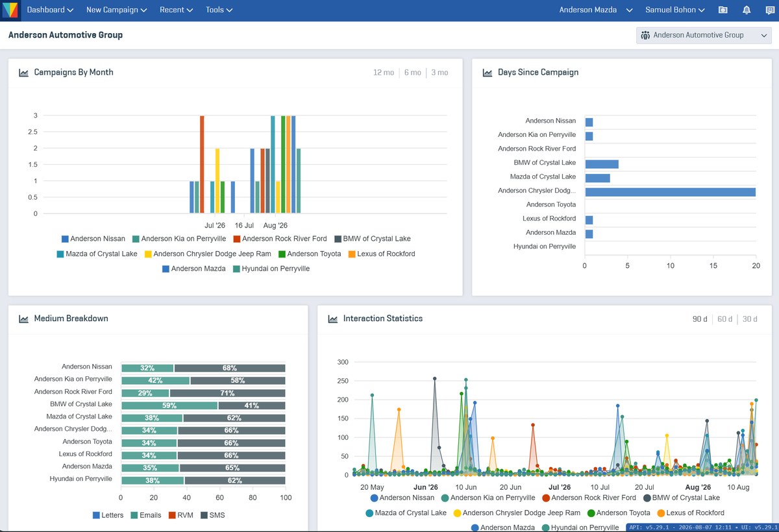Click BMW of Crystal Lake circle marker in Interaction legend

click(x=647, y=498)
